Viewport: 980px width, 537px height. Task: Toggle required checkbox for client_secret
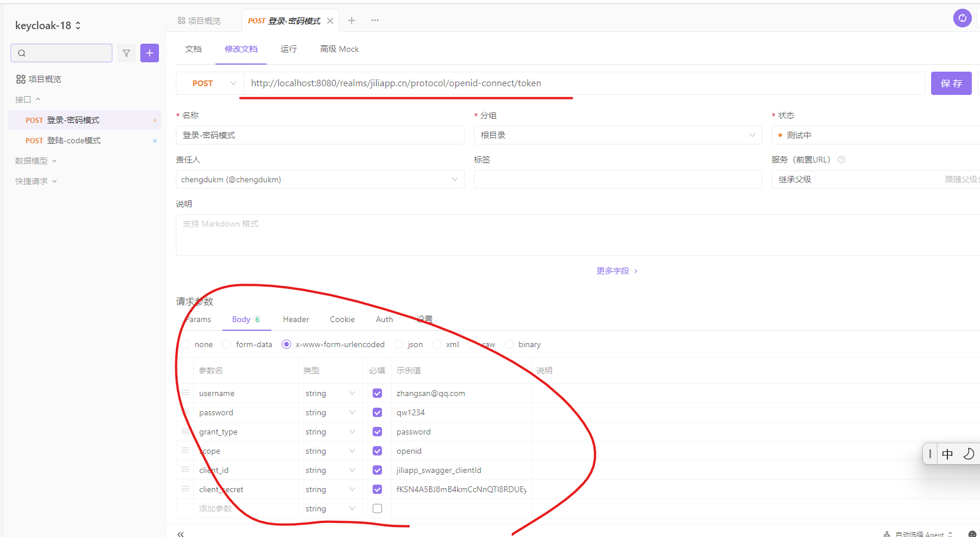coord(377,489)
